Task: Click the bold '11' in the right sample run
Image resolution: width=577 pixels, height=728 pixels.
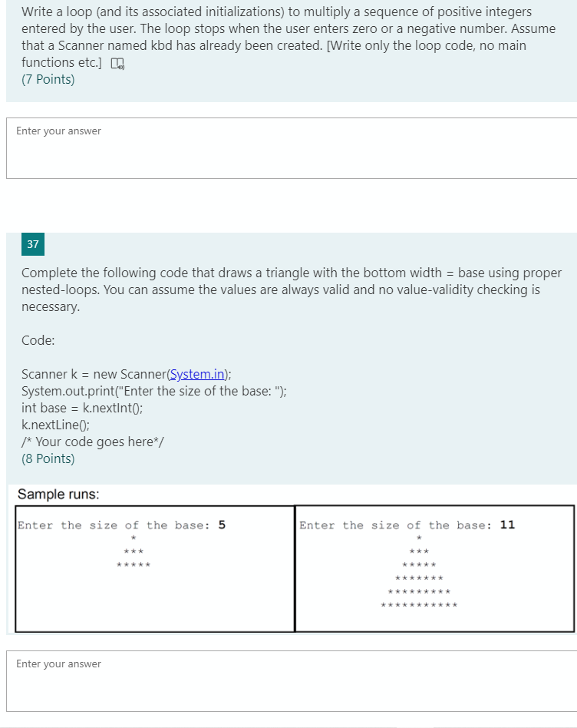Action: [508, 524]
